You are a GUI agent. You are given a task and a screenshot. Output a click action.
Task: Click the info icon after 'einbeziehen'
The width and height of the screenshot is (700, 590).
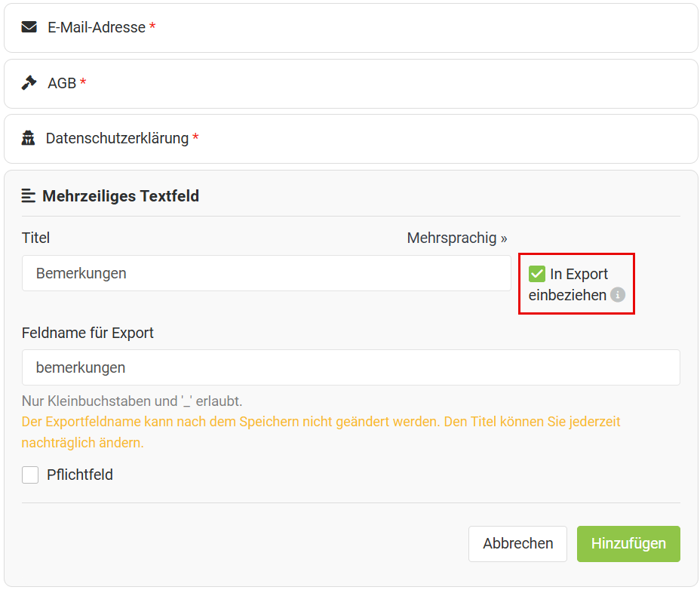(x=618, y=295)
